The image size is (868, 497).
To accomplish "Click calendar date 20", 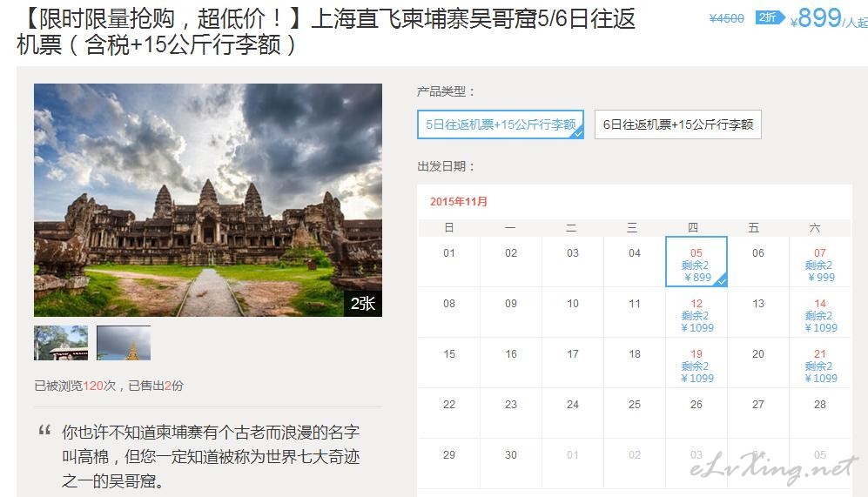I will 757,353.
